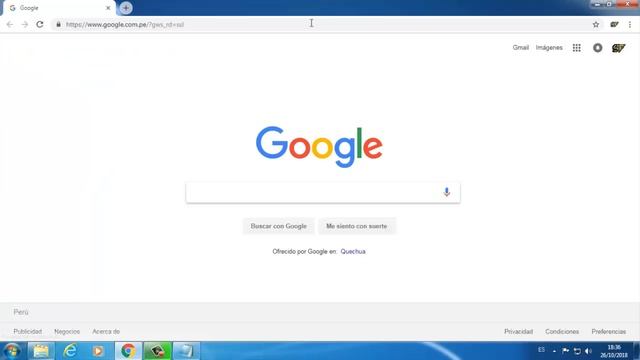This screenshot has height=360, width=640.
Task: Click the address bar URL
Action: pyautogui.click(x=125, y=24)
